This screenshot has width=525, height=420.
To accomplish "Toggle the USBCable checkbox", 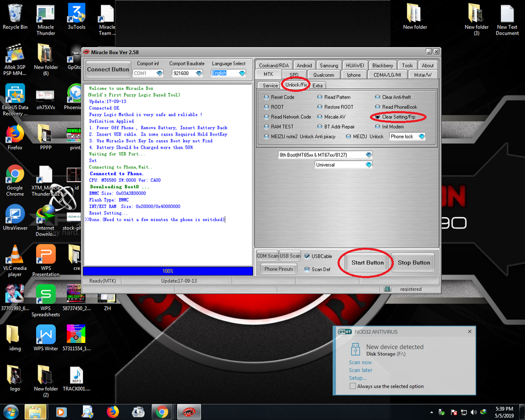I will point(307,256).
